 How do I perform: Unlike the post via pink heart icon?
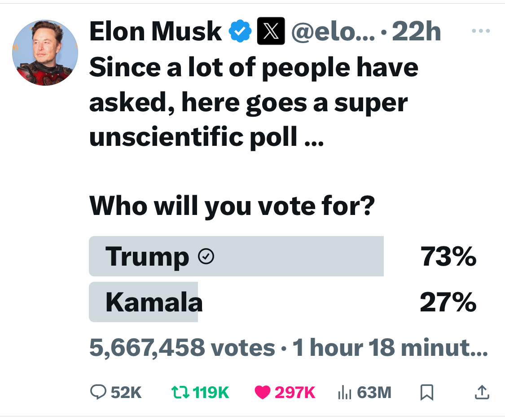coord(263,392)
